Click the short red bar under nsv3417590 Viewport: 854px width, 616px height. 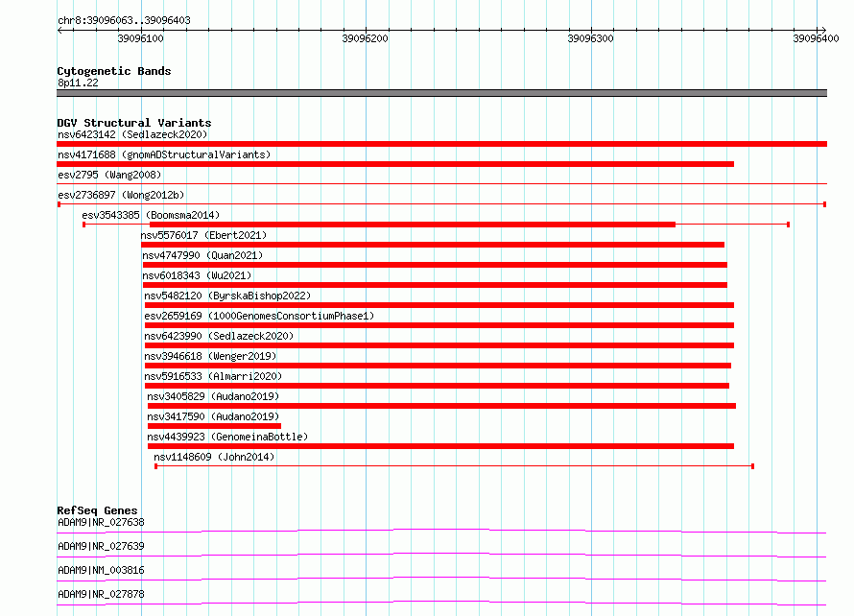(x=215, y=426)
